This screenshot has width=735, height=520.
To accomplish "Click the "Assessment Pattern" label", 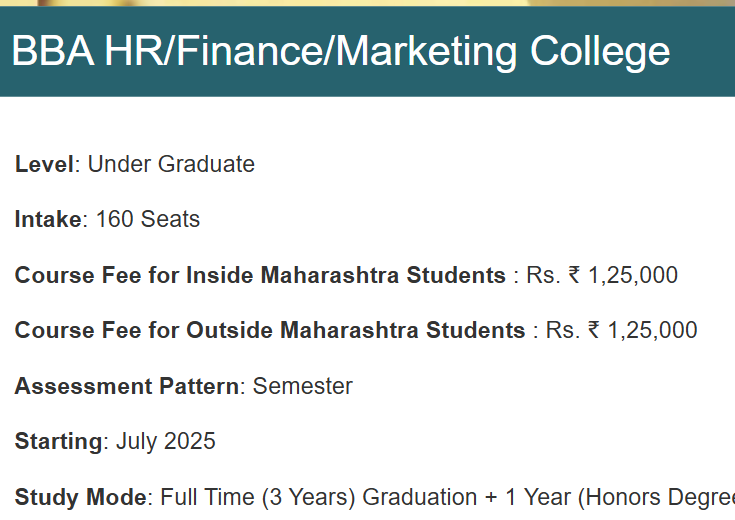I will (x=127, y=386).
